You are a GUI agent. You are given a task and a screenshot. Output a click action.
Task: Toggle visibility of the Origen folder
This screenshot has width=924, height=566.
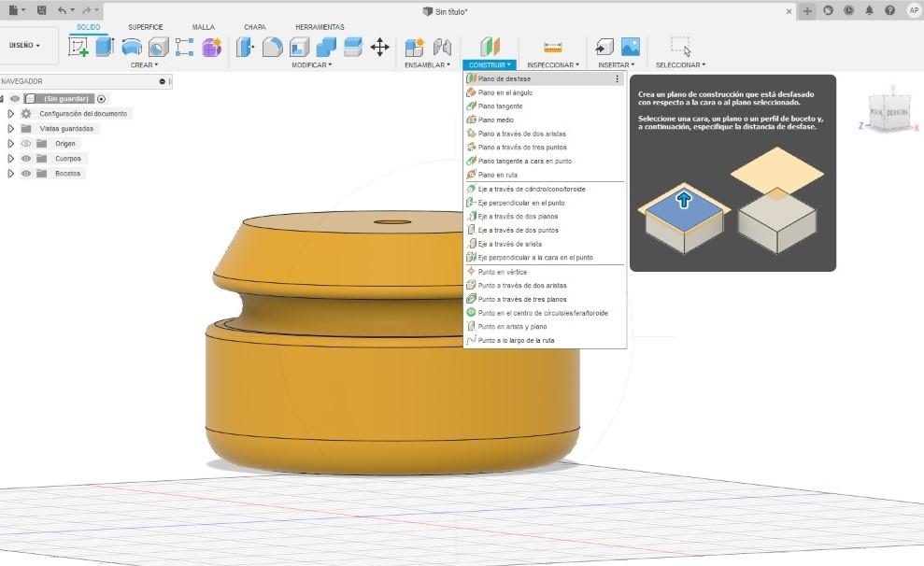coord(26,144)
